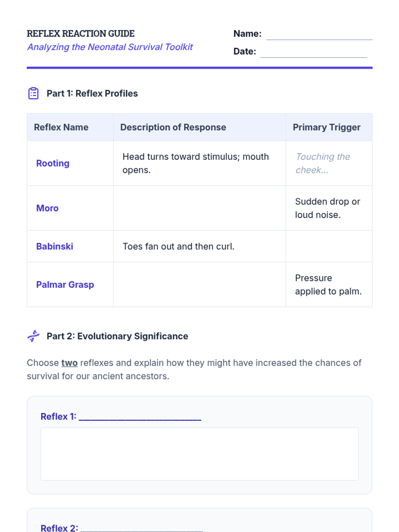The image size is (399, 532).
Task: Click the DNA icon beside Part 2
Action: pos(33,336)
